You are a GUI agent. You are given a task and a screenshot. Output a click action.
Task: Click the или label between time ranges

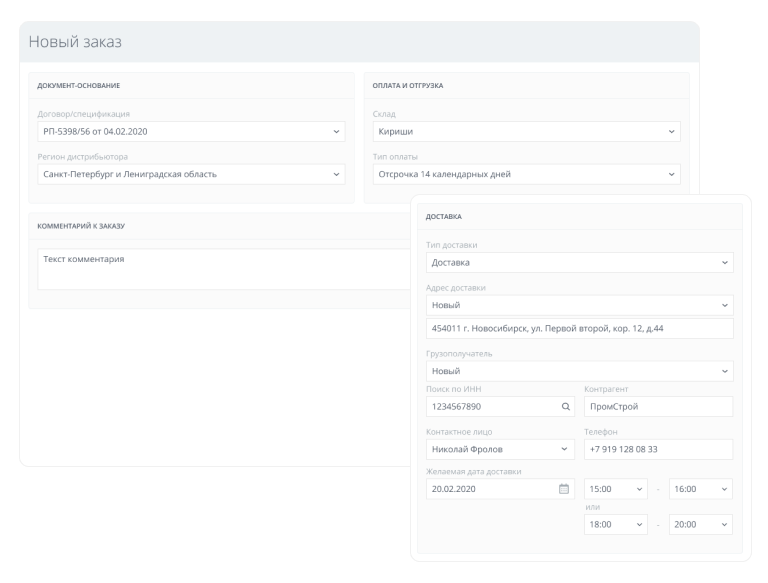coord(593,508)
